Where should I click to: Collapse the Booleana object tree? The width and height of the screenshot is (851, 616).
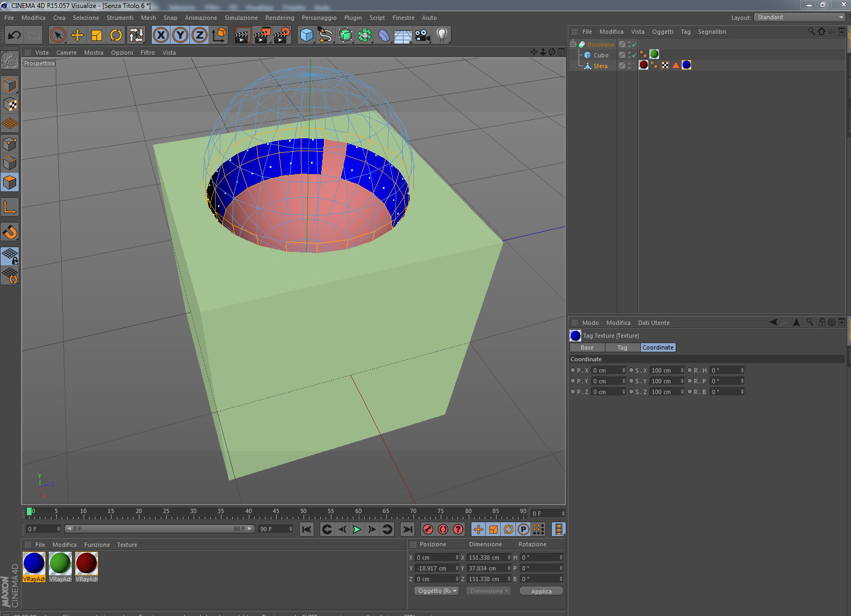573,44
